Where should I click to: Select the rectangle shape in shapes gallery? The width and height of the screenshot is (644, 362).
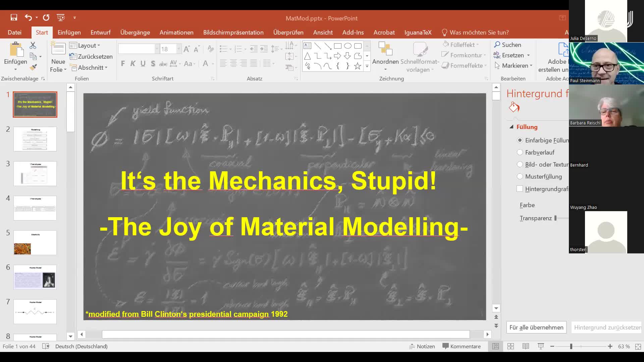click(337, 46)
